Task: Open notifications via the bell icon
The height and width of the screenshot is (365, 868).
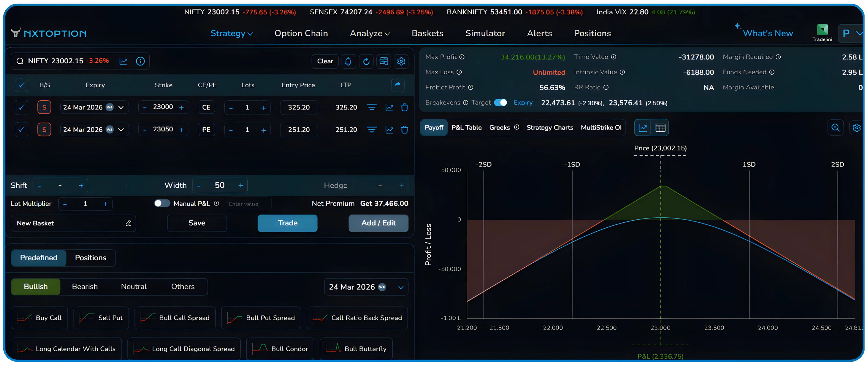Action: click(348, 61)
